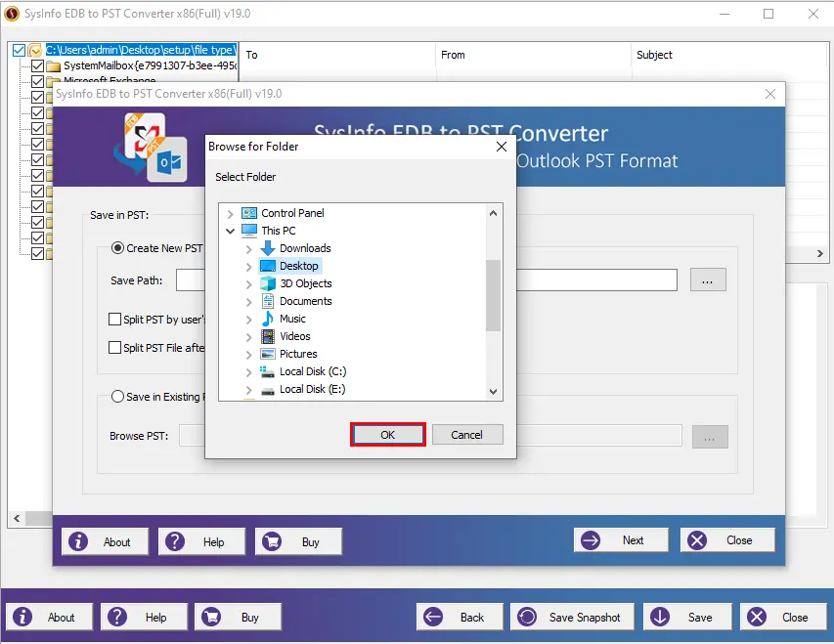Sort by the From column header
This screenshot has height=644, width=834.
(534, 55)
